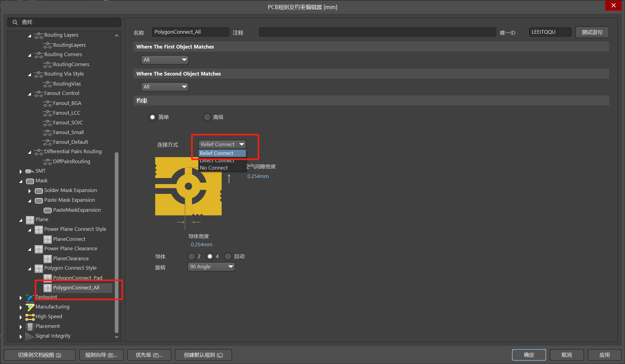Viewport: 625px width, 364px height.
Task: Select the 2 conductors radio button
Action: pos(192,257)
